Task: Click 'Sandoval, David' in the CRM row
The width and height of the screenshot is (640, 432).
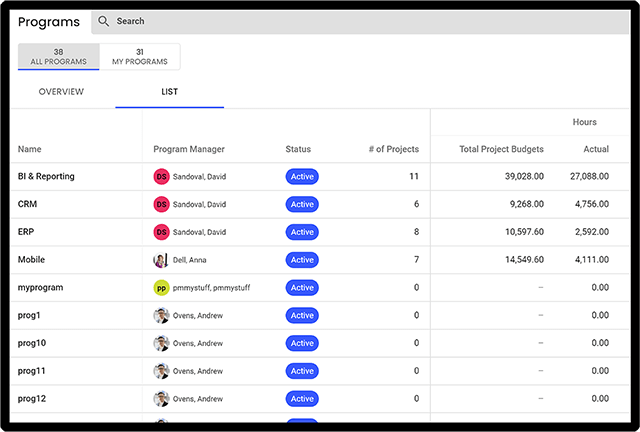Action: click(199, 205)
